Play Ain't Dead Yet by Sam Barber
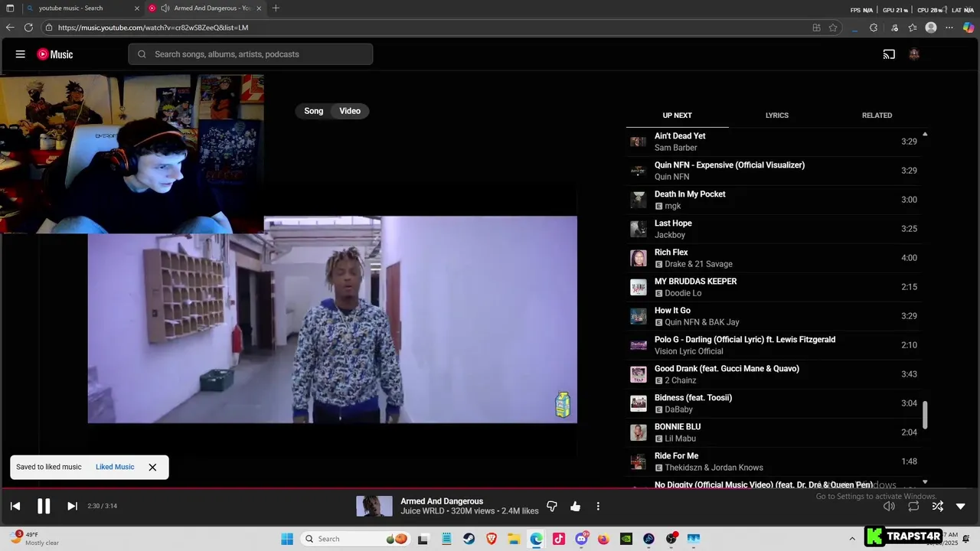Screen dimensions: 980x551 pos(773,142)
